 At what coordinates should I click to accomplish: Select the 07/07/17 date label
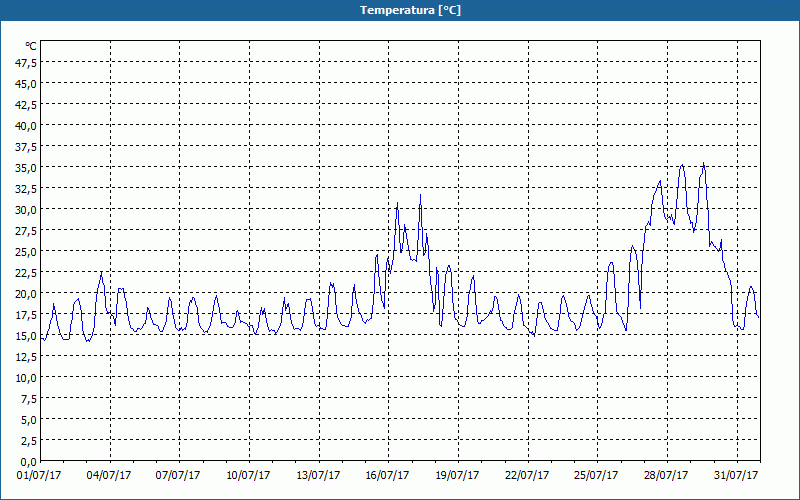pyautogui.click(x=179, y=476)
